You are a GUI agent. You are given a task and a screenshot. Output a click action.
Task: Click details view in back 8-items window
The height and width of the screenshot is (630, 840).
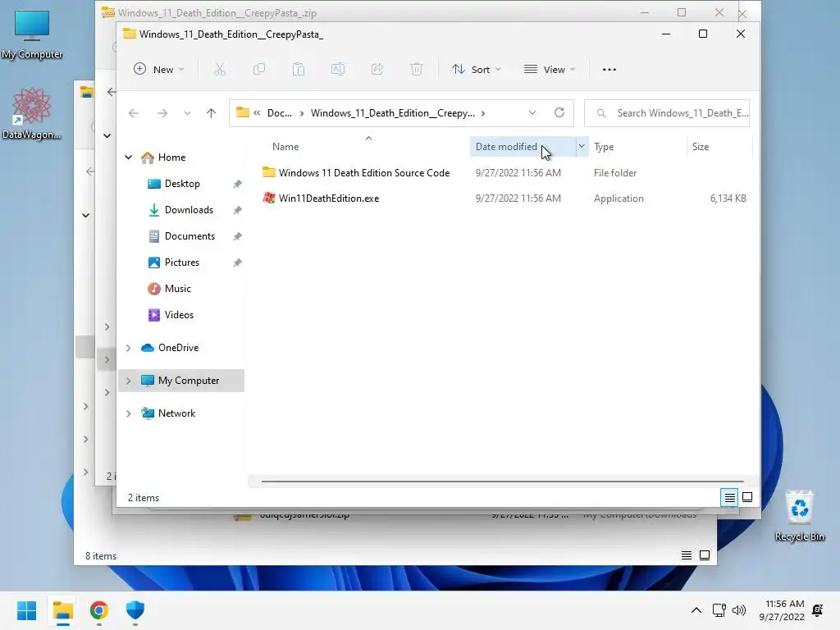point(687,555)
